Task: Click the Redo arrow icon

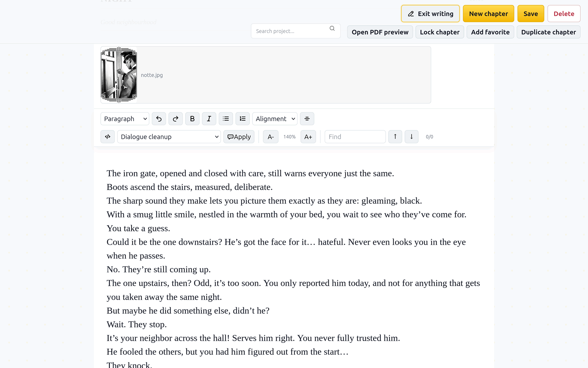Action: point(176,119)
